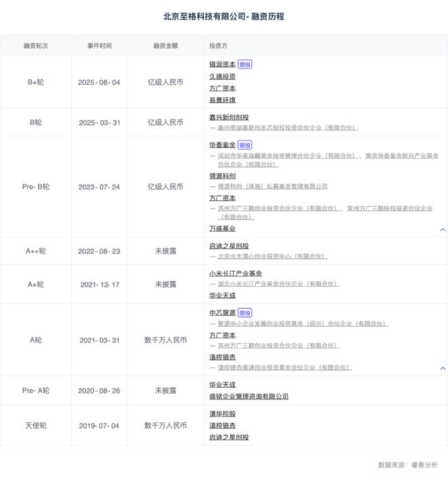Click the 事件时间 column header
The image size is (448, 483).
99,46
